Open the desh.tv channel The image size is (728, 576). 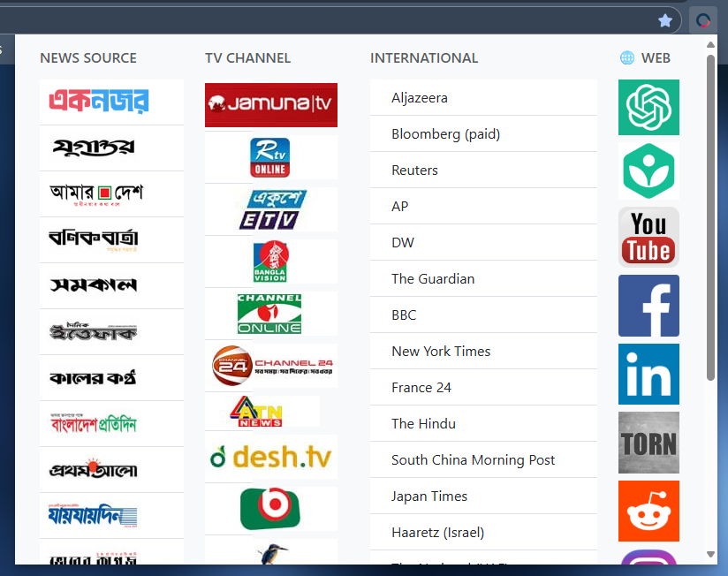pos(270,458)
